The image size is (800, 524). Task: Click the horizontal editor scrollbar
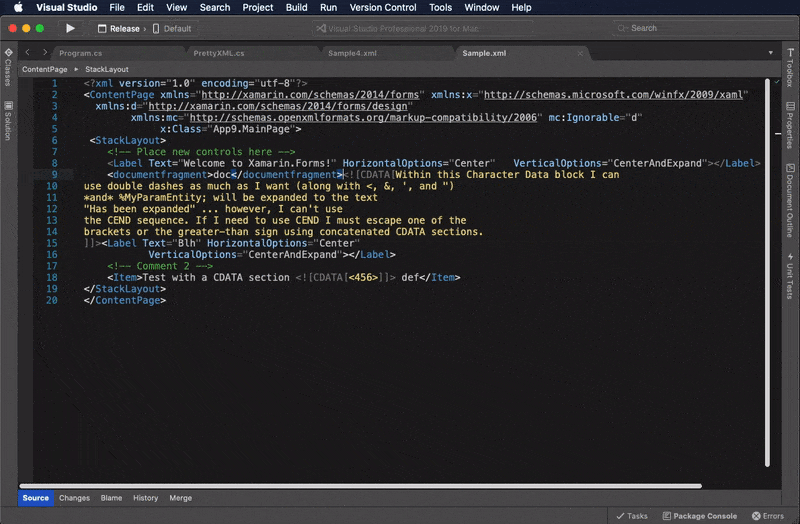coord(360,486)
